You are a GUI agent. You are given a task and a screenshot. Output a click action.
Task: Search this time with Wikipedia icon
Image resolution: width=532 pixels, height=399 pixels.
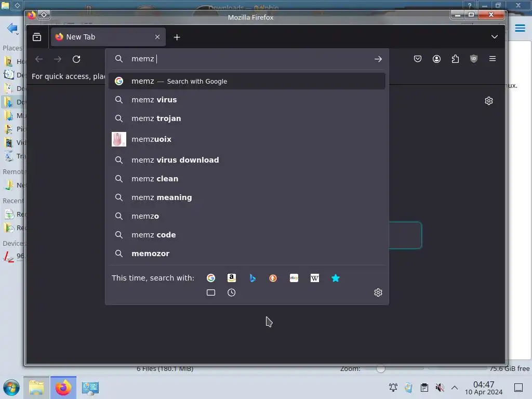tap(314, 278)
